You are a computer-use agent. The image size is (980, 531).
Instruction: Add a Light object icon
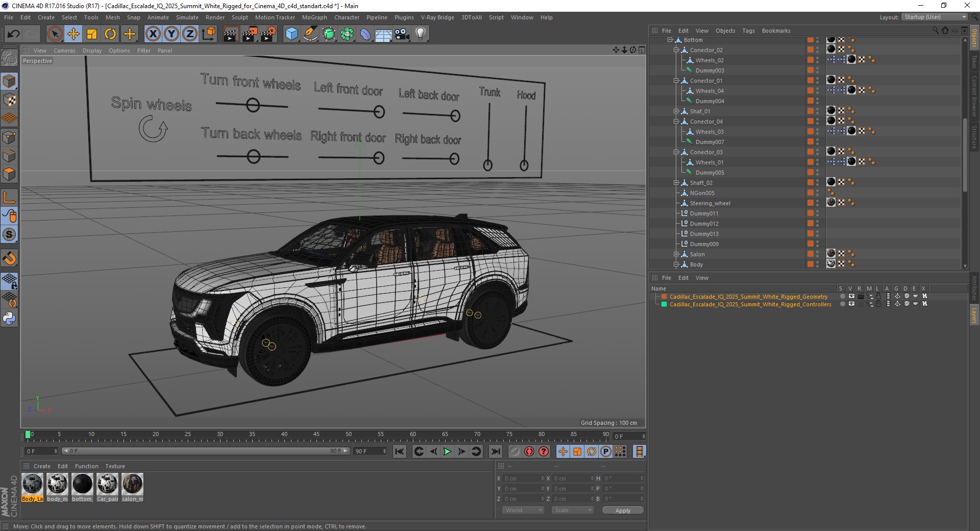421,34
